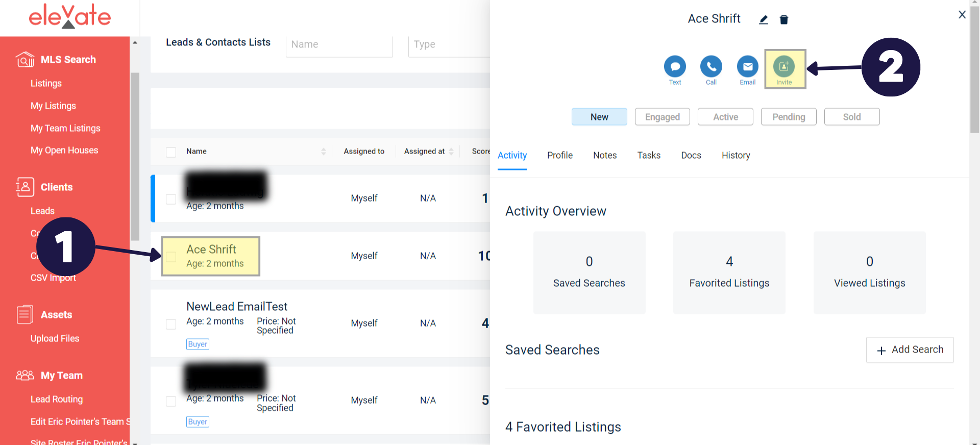Switch to the Activity tab
This screenshot has width=980, height=445.
[512, 155]
